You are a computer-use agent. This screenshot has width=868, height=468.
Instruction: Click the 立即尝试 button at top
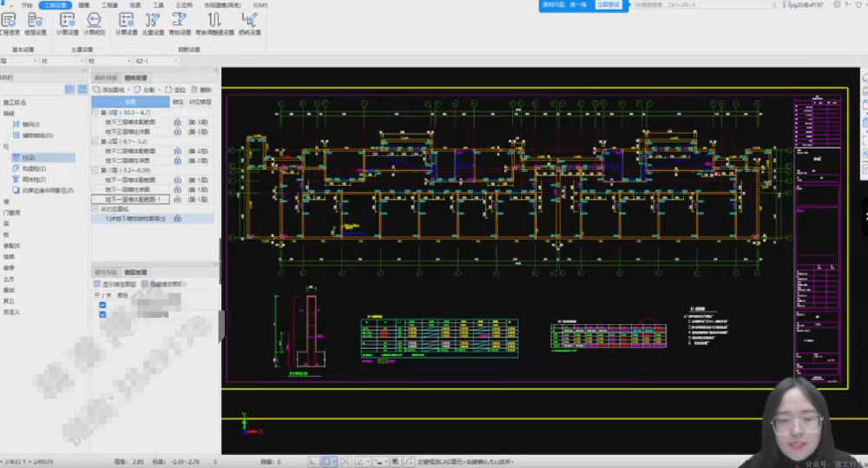click(x=608, y=5)
